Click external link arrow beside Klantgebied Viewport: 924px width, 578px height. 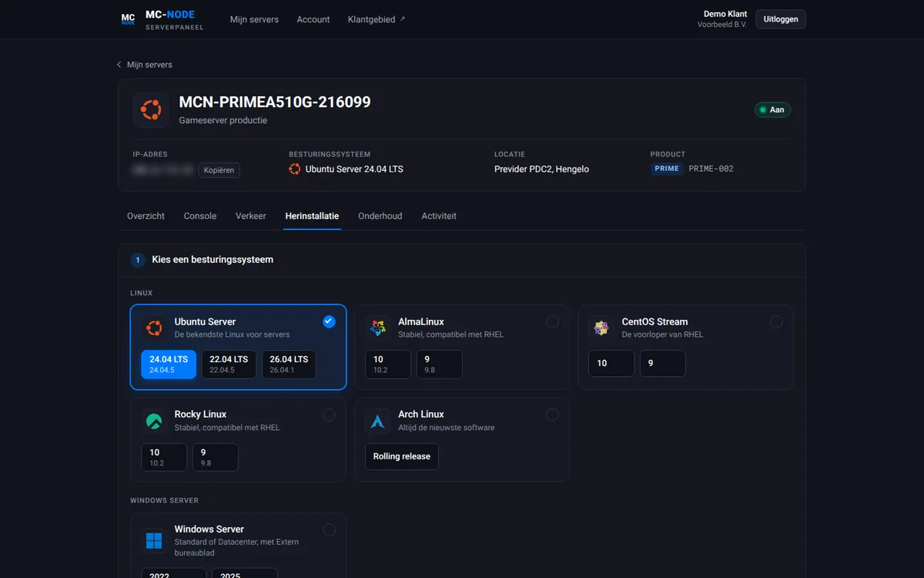coord(402,18)
